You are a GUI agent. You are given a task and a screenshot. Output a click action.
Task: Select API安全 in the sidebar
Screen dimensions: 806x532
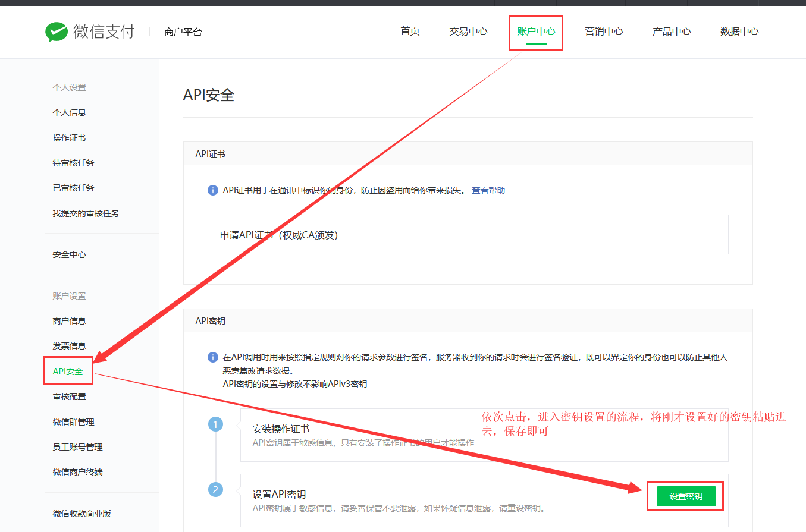68,372
